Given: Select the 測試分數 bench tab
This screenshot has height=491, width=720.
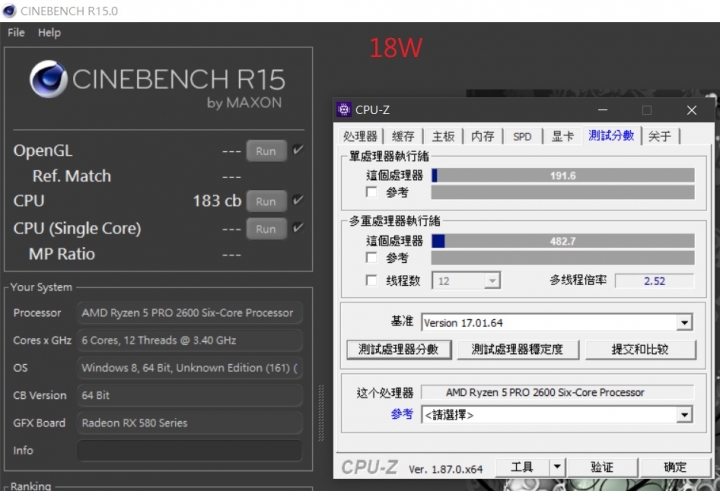Looking at the screenshot, I should (x=611, y=135).
